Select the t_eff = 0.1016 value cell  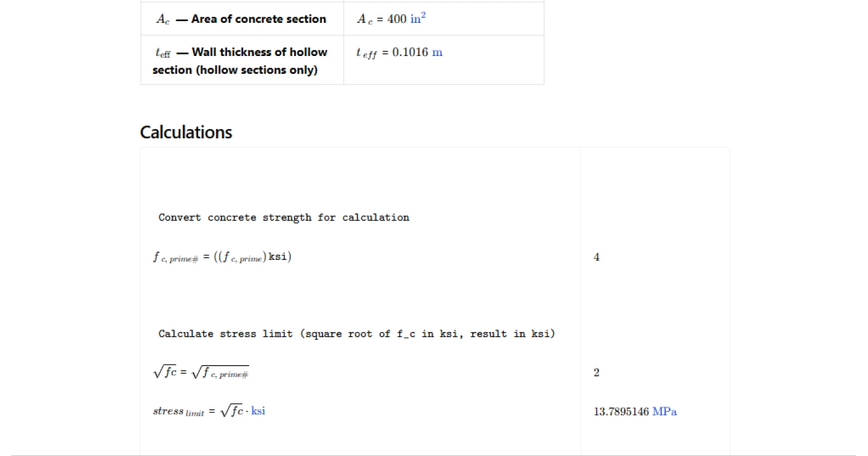coord(444,60)
